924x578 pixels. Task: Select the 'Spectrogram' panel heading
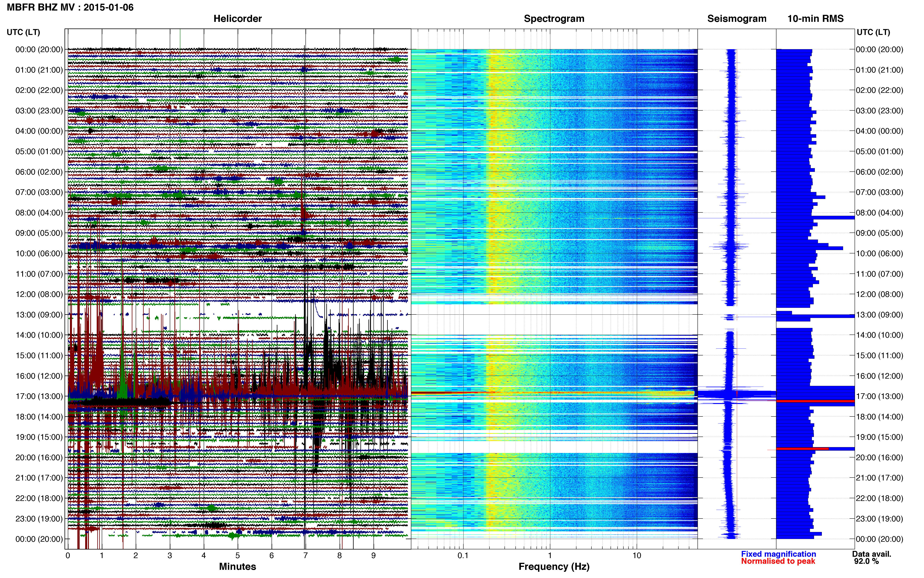pyautogui.click(x=554, y=19)
